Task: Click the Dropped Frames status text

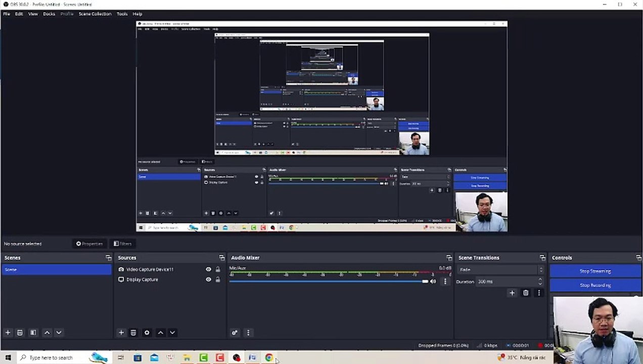Action: pyautogui.click(x=443, y=345)
